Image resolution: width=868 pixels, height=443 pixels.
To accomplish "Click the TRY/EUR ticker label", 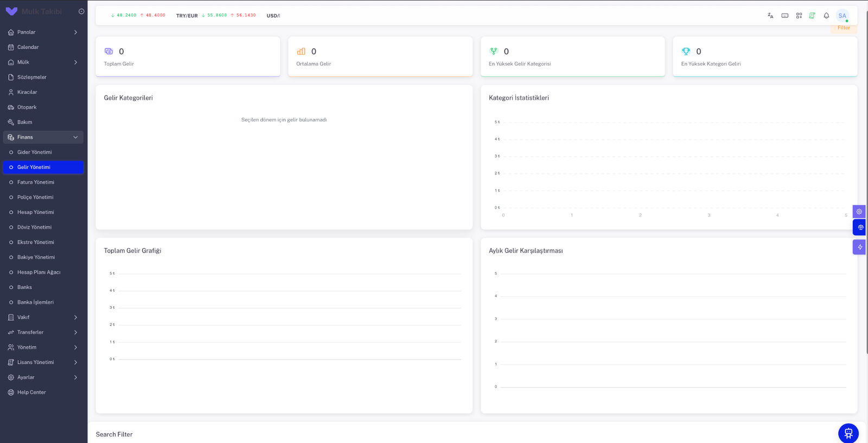I will tap(187, 16).
